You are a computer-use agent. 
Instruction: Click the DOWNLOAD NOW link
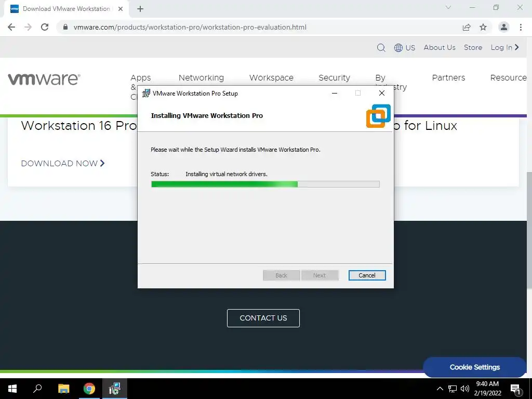[x=63, y=164]
